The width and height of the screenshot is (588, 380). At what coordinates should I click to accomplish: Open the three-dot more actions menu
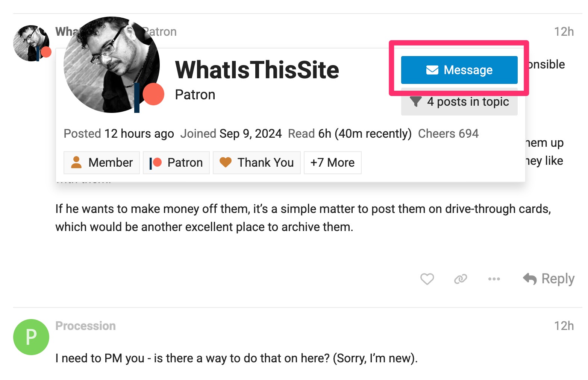[494, 279]
